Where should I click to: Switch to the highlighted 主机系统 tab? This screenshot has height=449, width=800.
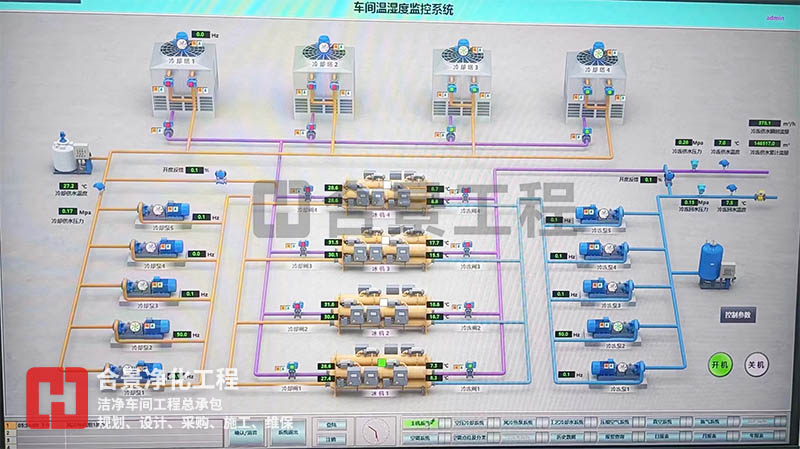418,423
